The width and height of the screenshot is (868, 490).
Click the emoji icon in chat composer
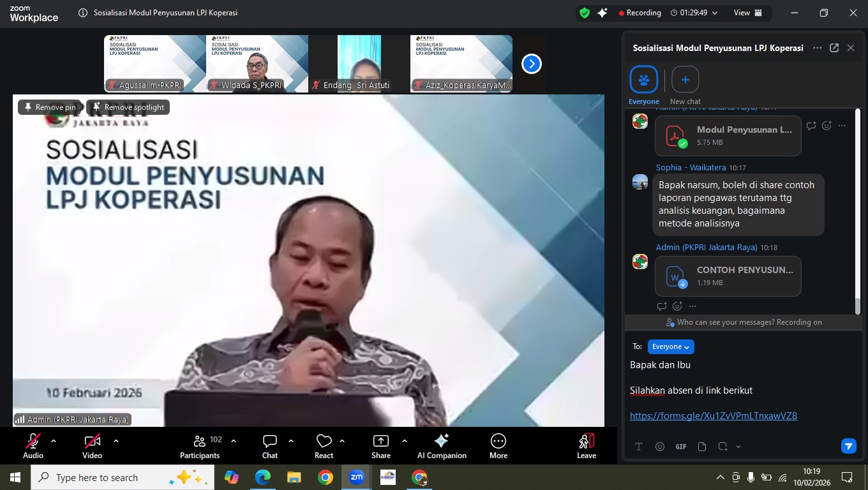pos(660,447)
